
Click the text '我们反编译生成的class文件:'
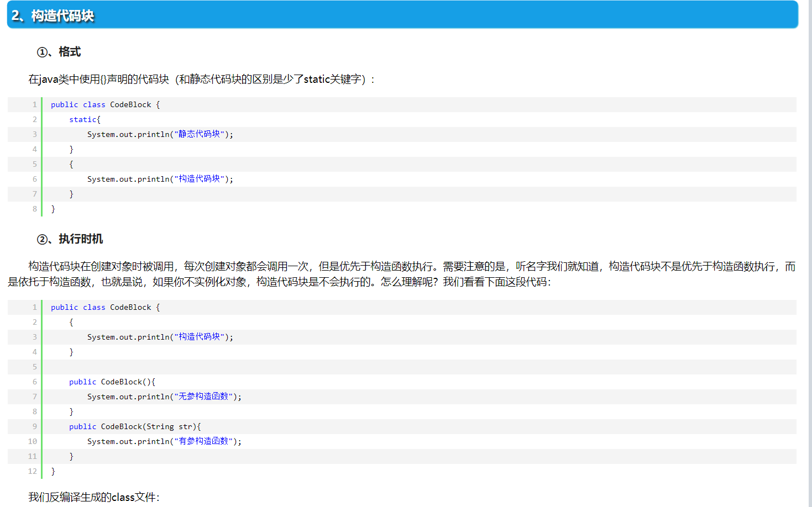(x=94, y=497)
